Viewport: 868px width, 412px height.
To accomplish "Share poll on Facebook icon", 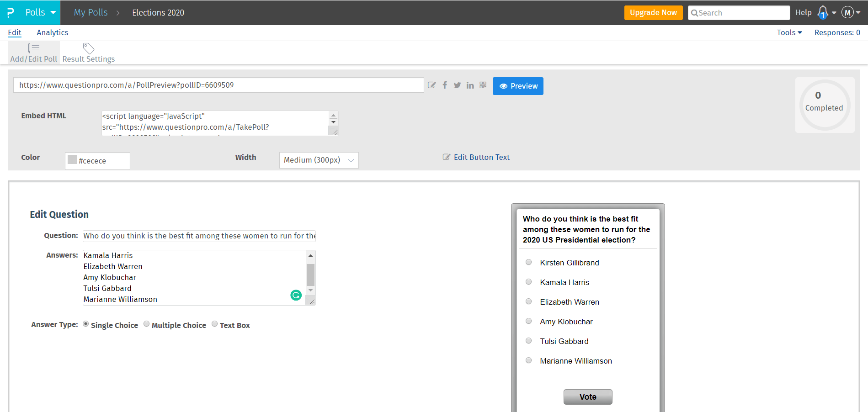I will pyautogui.click(x=445, y=85).
